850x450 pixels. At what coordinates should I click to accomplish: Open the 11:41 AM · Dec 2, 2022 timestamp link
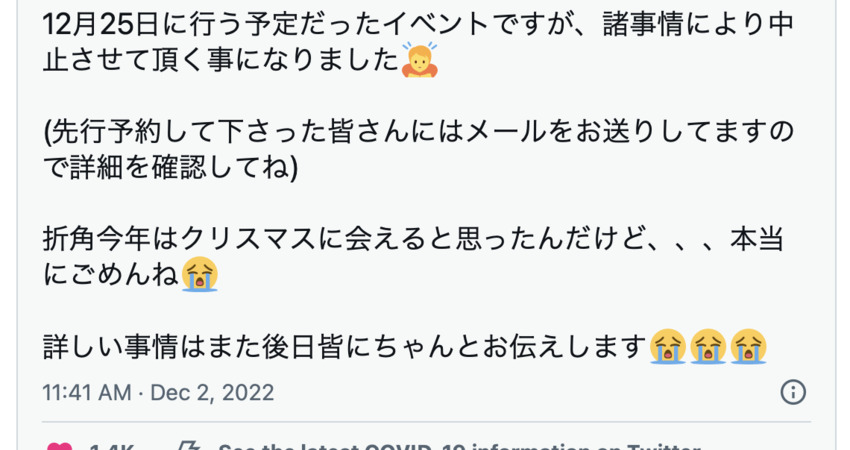pyautogui.click(x=158, y=393)
